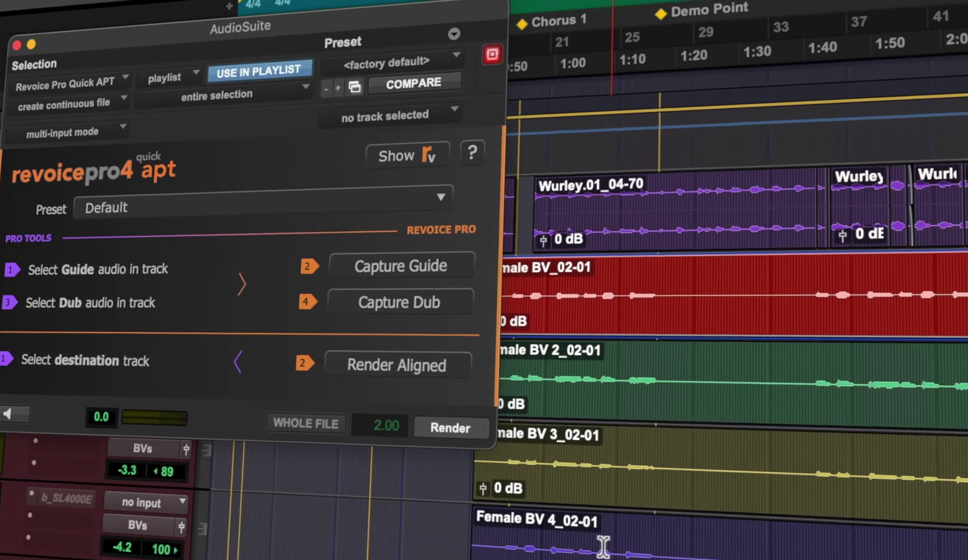Click the preview speaker icon in AudioSuite
Image resolution: width=968 pixels, height=560 pixels.
pyautogui.click(x=8, y=413)
